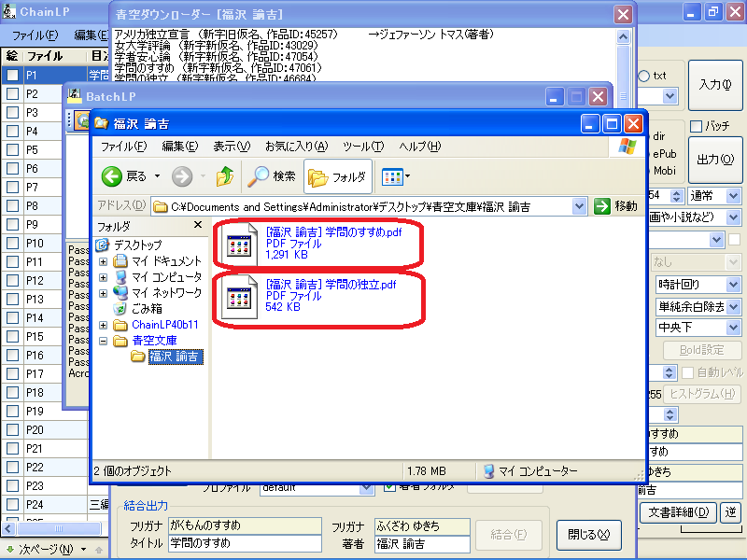747x560 pixels.
Task: Open the Back button history dropdown arrow
Action: tap(157, 176)
